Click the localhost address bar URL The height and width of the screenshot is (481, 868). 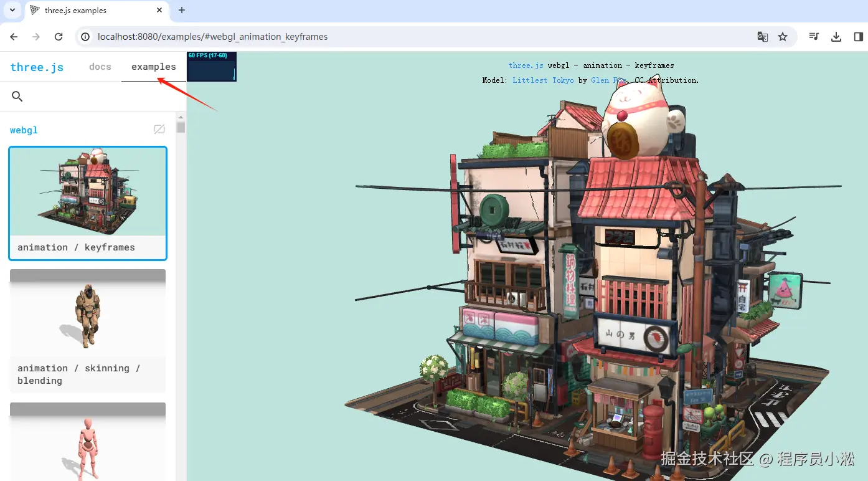pos(212,37)
